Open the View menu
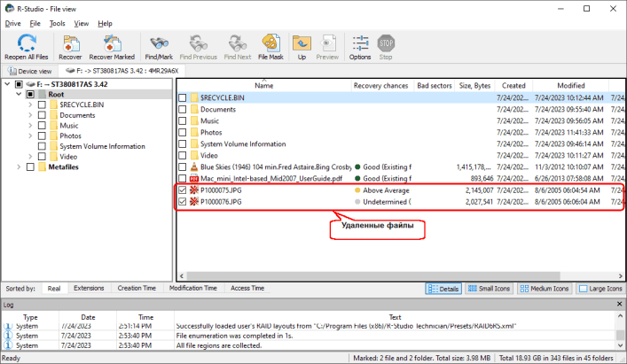 (82, 24)
